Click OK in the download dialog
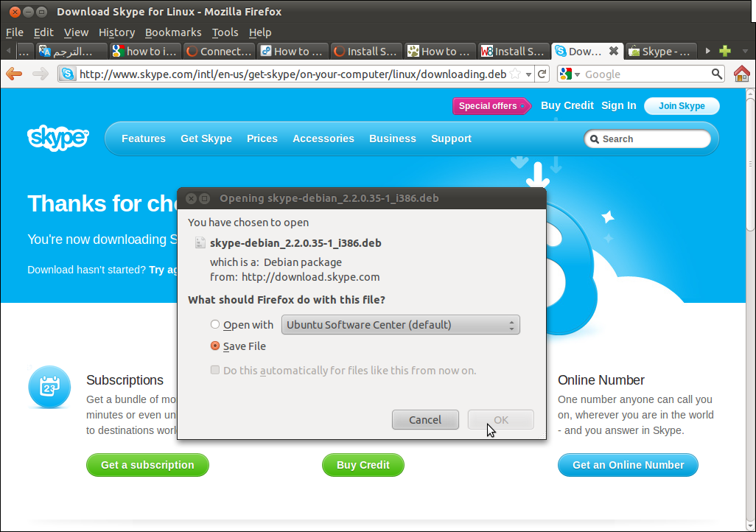756x532 pixels. (x=501, y=419)
